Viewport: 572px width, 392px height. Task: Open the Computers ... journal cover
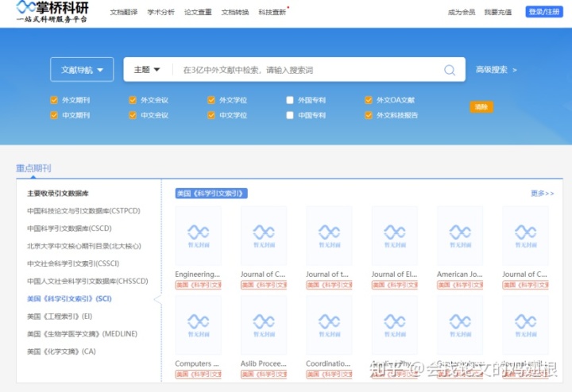pyautogui.click(x=198, y=325)
